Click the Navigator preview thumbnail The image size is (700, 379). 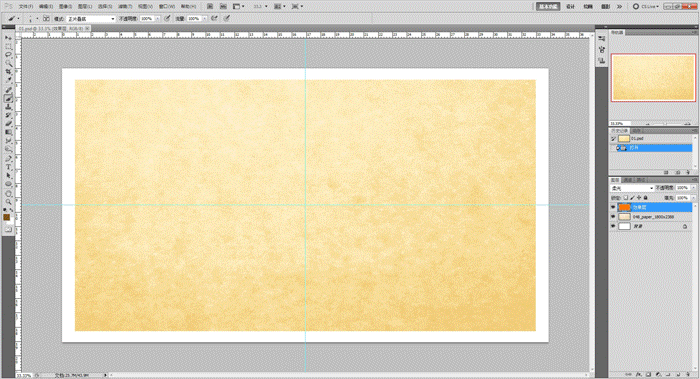653,77
